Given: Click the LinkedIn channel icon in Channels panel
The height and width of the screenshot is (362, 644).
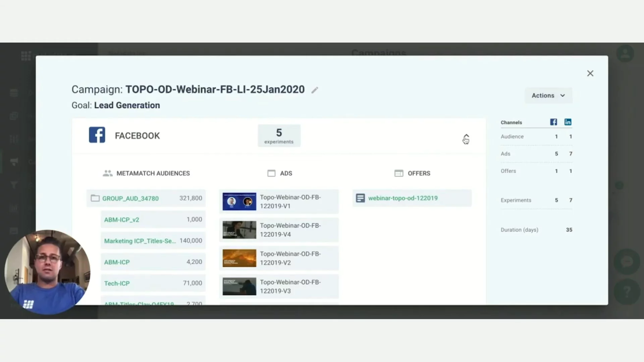Looking at the screenshot, I should click(568, 122).
